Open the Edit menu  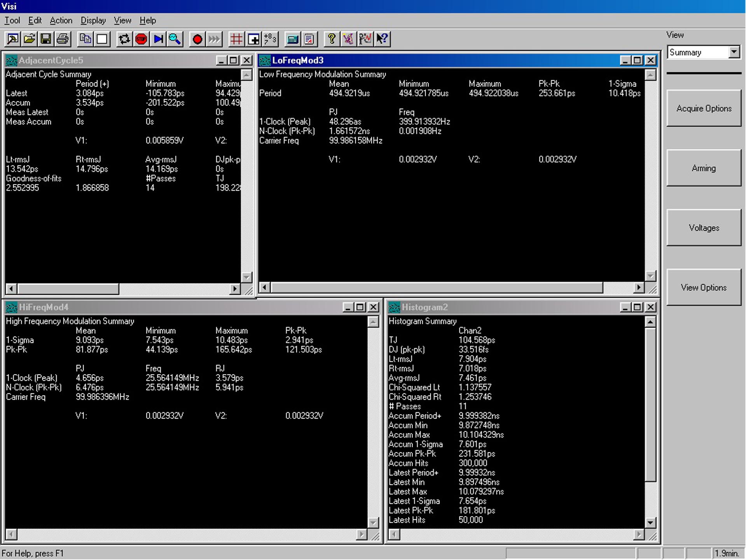[35, 21]
